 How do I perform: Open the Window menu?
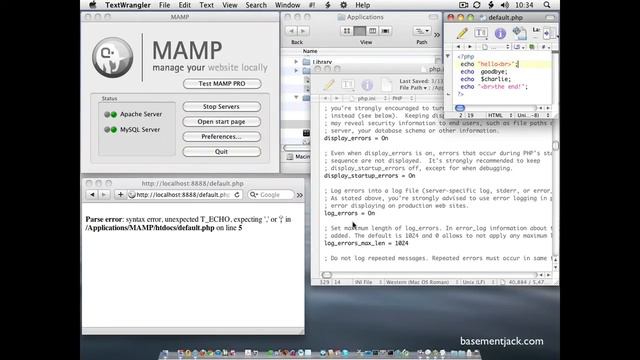tap(287, 5)
